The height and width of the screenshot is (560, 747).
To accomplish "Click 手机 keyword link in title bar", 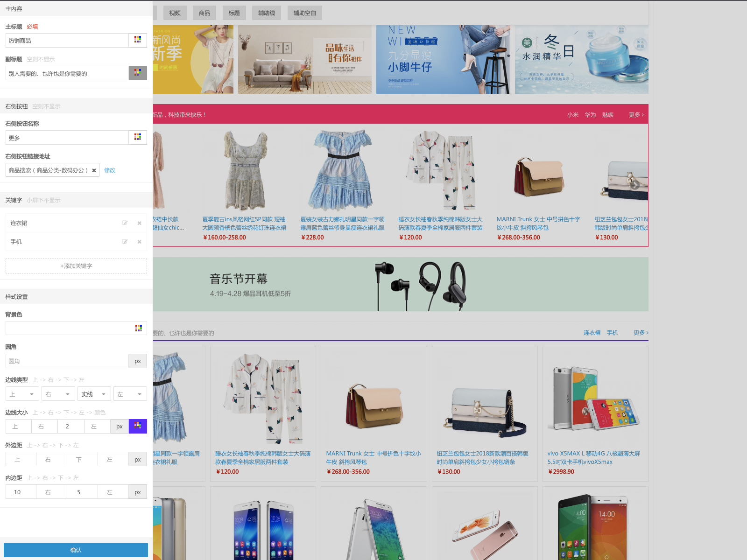I will coord(613,333).
